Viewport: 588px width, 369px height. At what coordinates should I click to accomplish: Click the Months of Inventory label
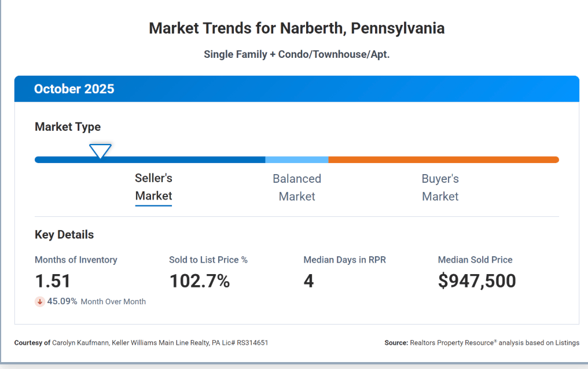pyautogui.click(x=76, y=260)
